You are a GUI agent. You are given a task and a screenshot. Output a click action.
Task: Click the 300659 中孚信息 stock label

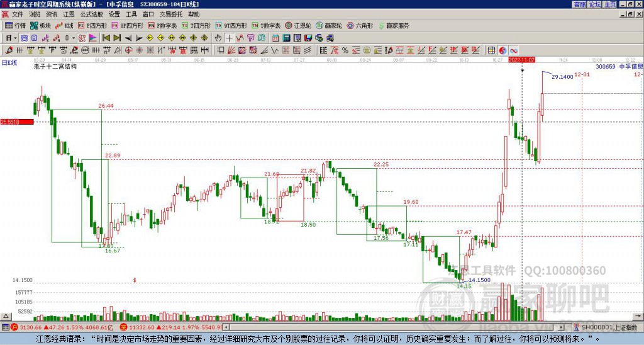(x=619, y=66)
